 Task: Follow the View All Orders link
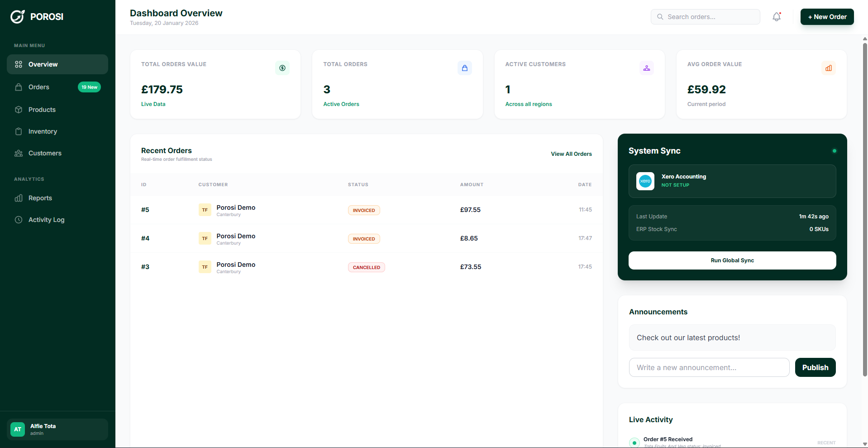click(571, 154)
